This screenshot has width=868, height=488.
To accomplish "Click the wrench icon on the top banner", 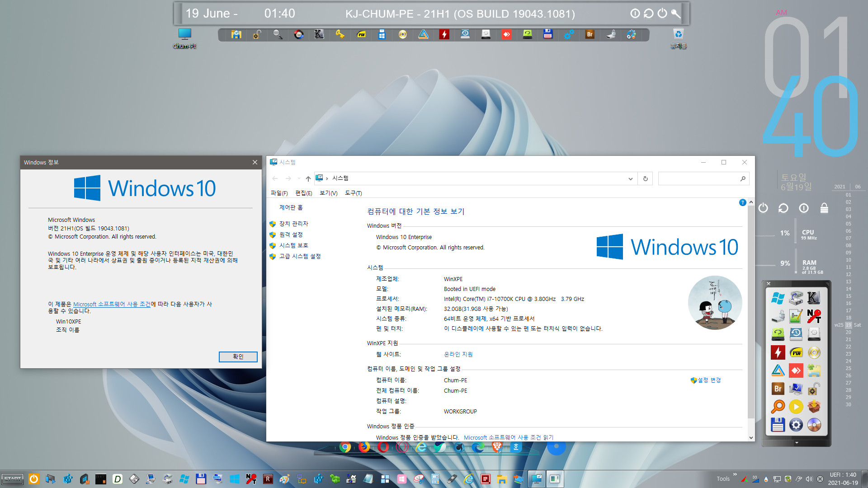I will (676, 14).
